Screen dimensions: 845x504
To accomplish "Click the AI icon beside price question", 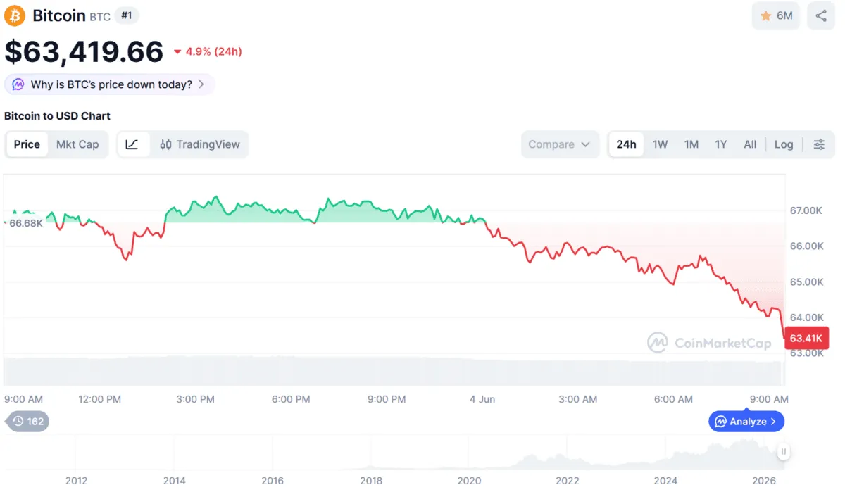I will (18, 84).
